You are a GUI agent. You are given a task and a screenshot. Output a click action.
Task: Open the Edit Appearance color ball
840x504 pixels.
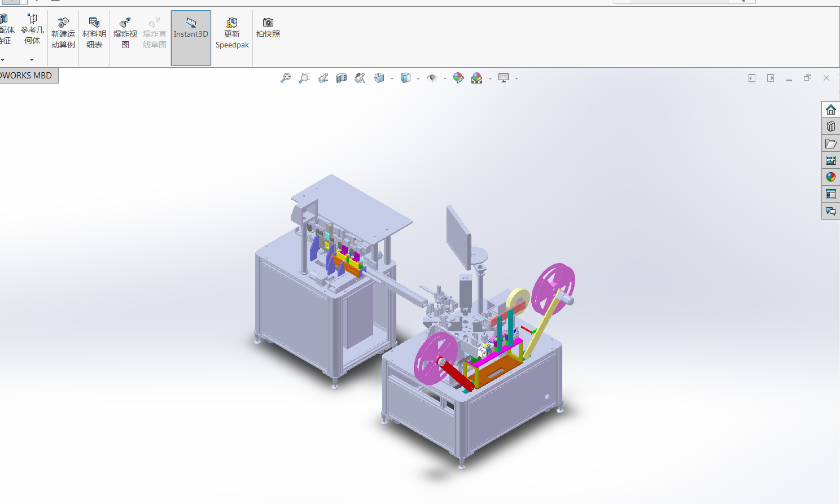point(458,78)
